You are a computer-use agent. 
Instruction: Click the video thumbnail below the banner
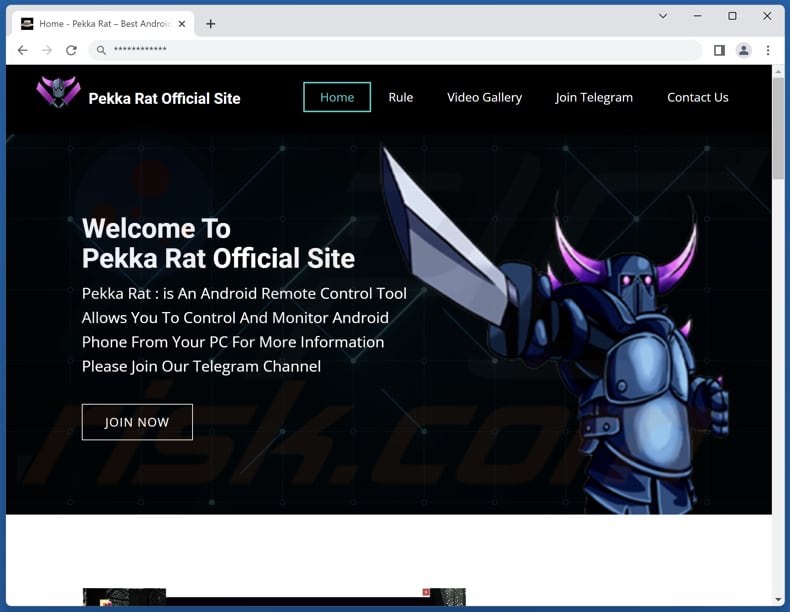274,597
